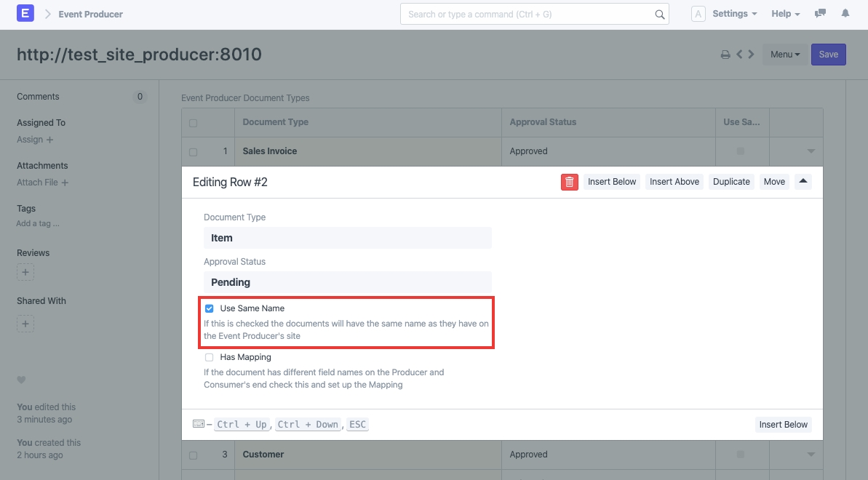Enable the Has Mapping checkbox
Screen dimensions: 868x480
[210, 357]
